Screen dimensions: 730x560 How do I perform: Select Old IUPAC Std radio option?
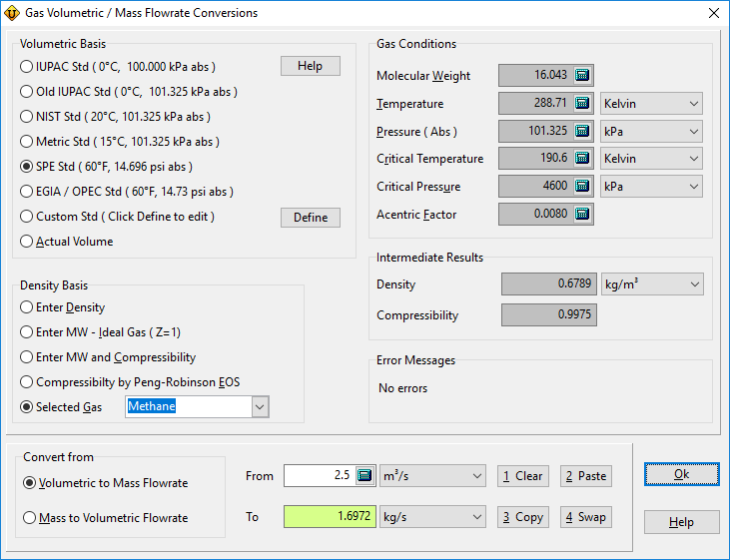pyautogui.click(x=129, y=92)
